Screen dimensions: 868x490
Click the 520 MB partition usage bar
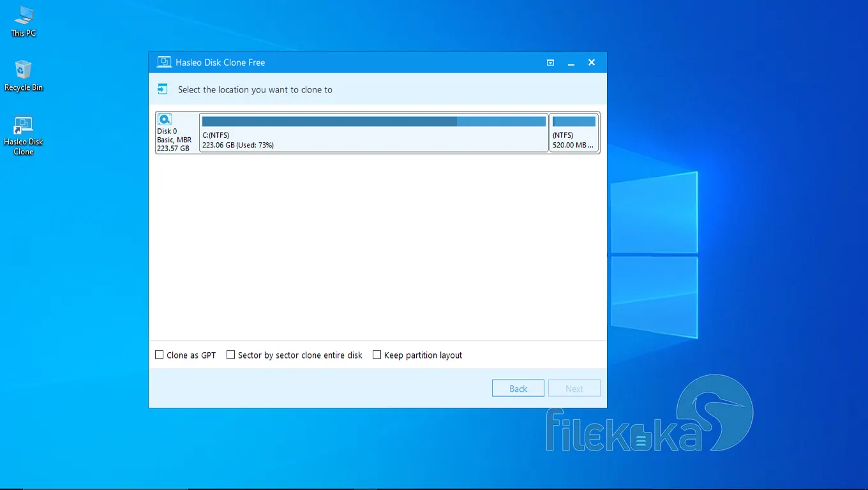[x=574, y=121]
